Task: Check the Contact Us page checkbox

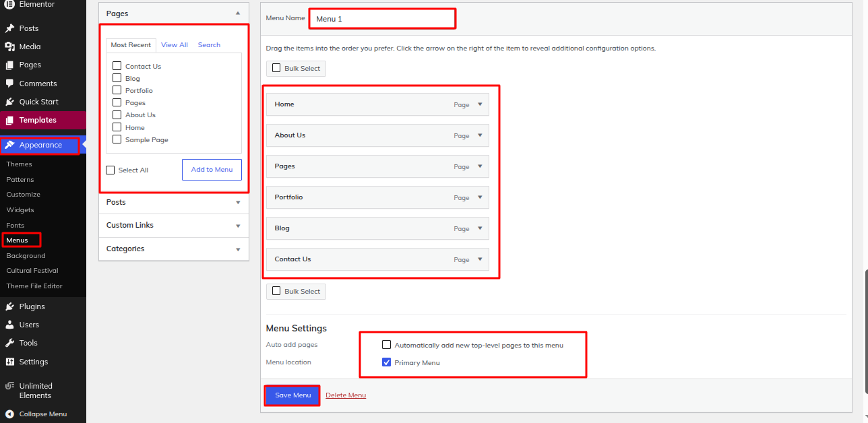Action: coord(117,66)
